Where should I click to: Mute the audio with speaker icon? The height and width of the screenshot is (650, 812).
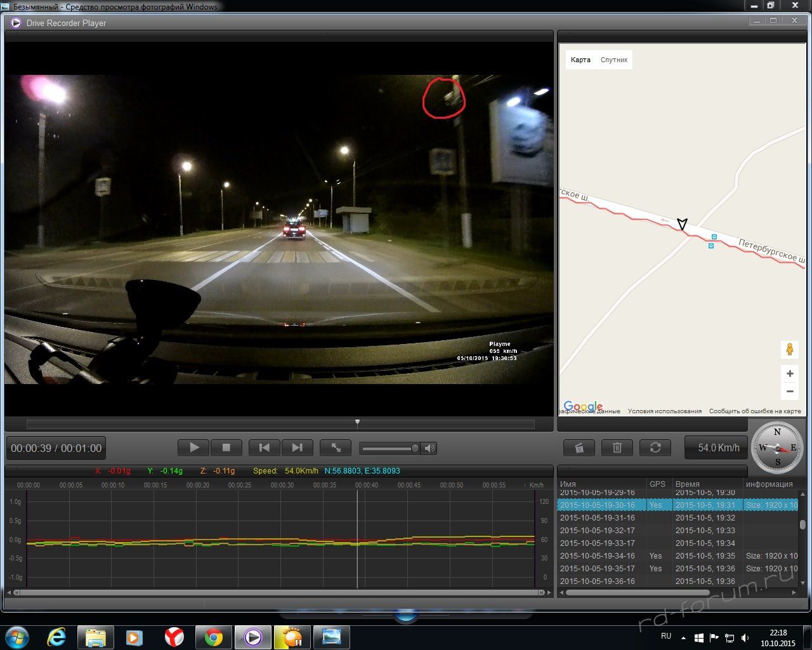tap(430, 449)
